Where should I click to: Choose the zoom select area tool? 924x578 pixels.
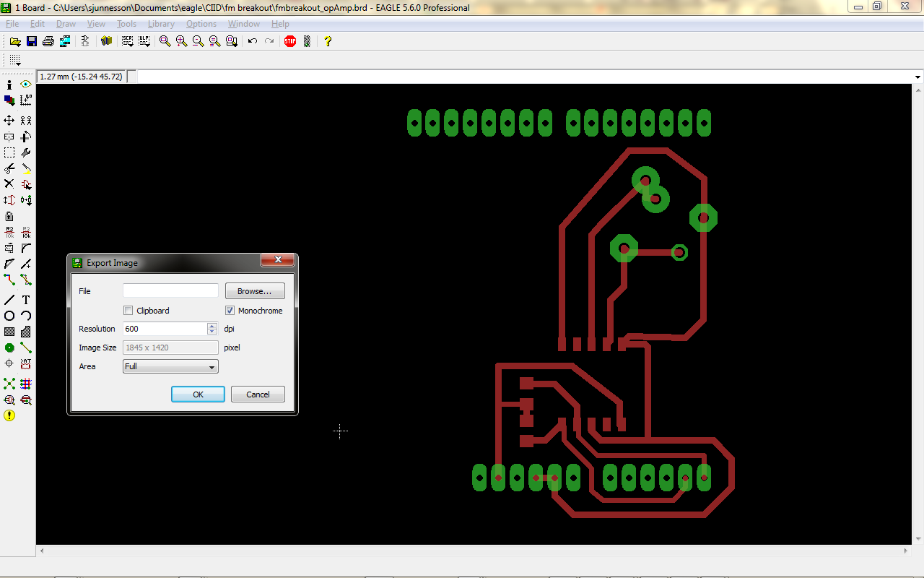pos(232,41)
